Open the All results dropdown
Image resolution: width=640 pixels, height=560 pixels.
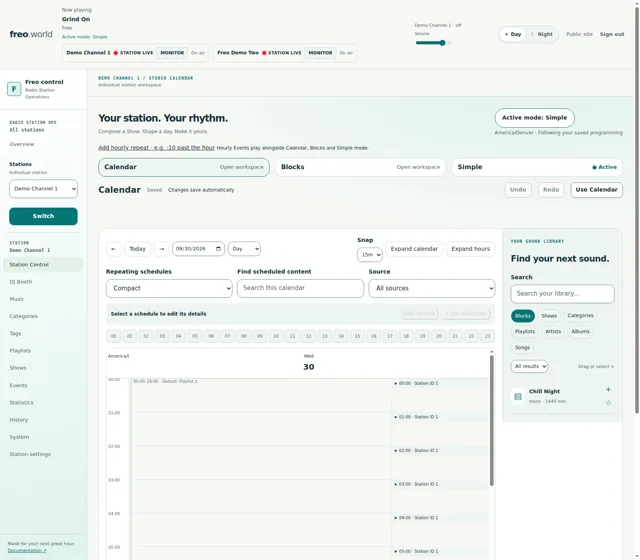click(529, 366)
